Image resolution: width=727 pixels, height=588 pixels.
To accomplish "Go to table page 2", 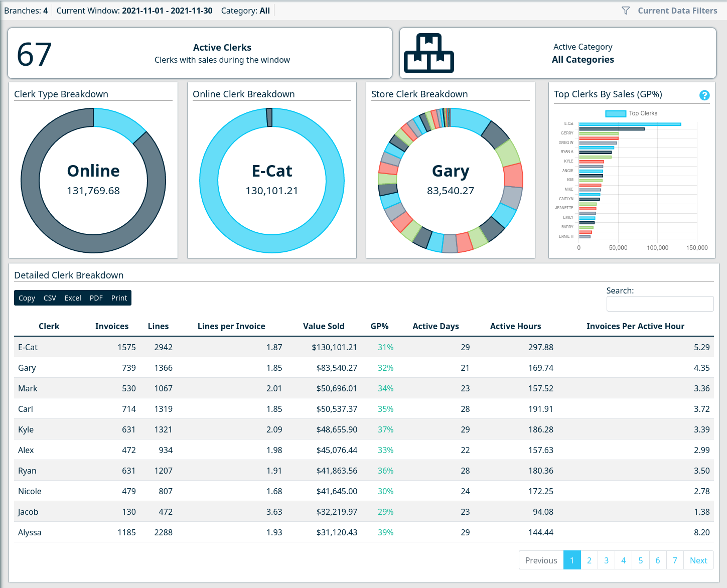I will [x=589, y=560].
